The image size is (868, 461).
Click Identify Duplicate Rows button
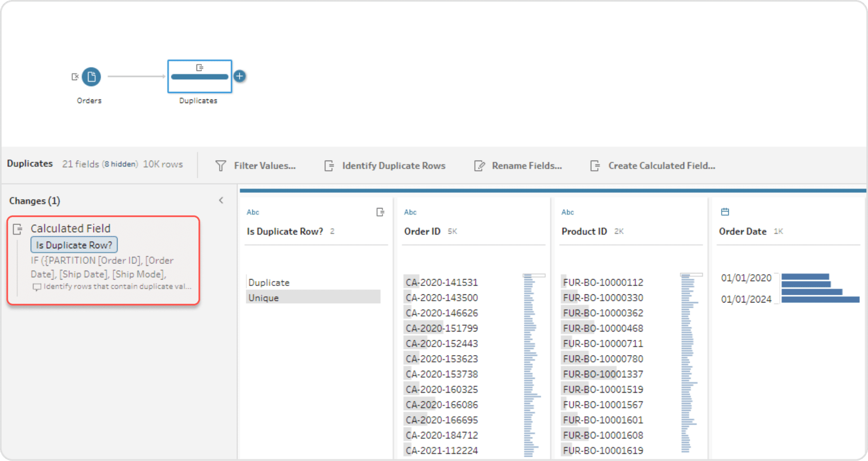tap(385, 166)
